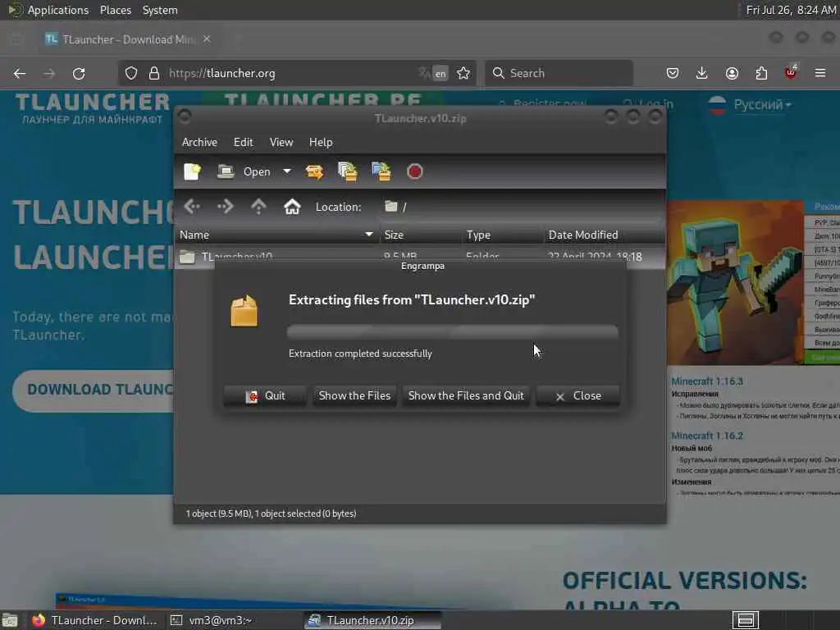Click Show the Files button
This screenshot has height=630, width=840.
point(354,396)
